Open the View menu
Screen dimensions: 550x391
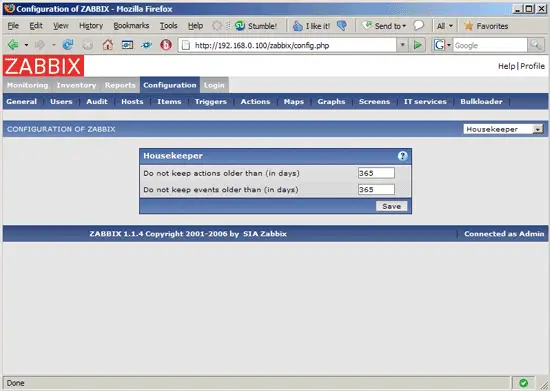(61, 26)
